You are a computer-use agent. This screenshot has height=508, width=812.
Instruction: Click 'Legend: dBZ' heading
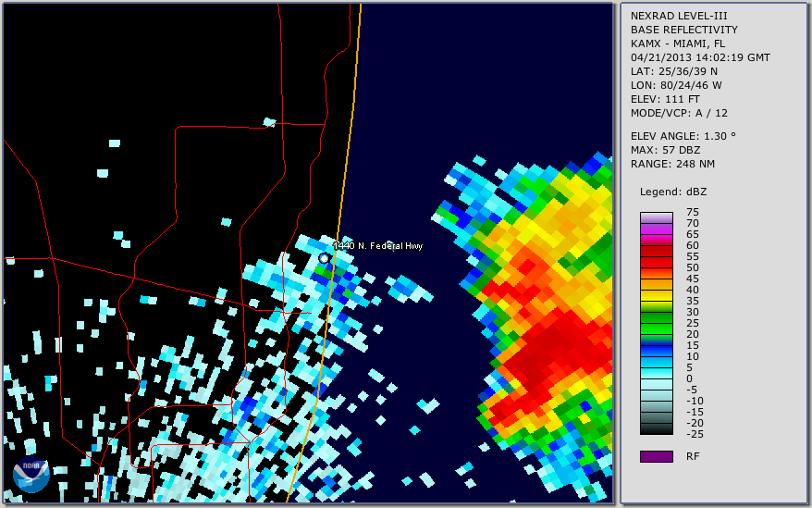[673, 192]
